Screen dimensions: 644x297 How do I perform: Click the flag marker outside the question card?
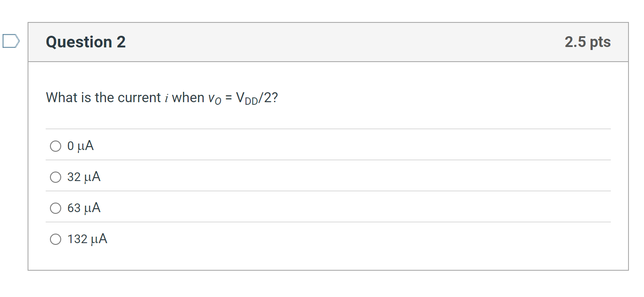point(11,41)
